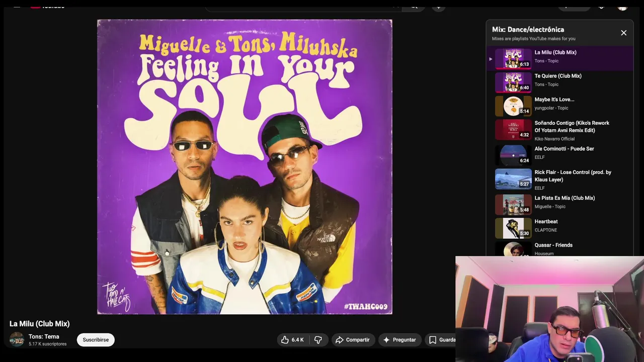The height and width of the screenshot is (362, 644).
Task: Open the Compartir share dialog
Action: click(x=353, y=340)
